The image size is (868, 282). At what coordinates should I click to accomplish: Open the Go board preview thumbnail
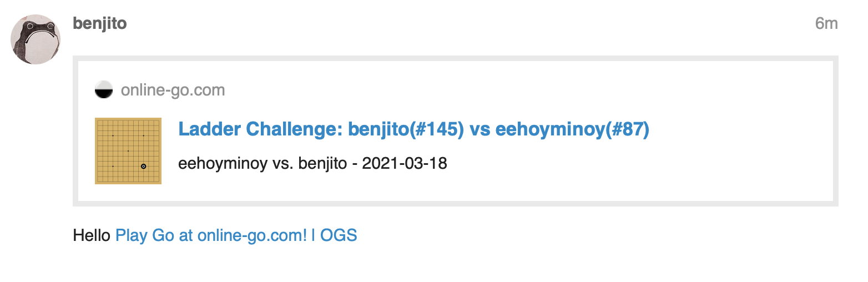(x=128, y=151)
